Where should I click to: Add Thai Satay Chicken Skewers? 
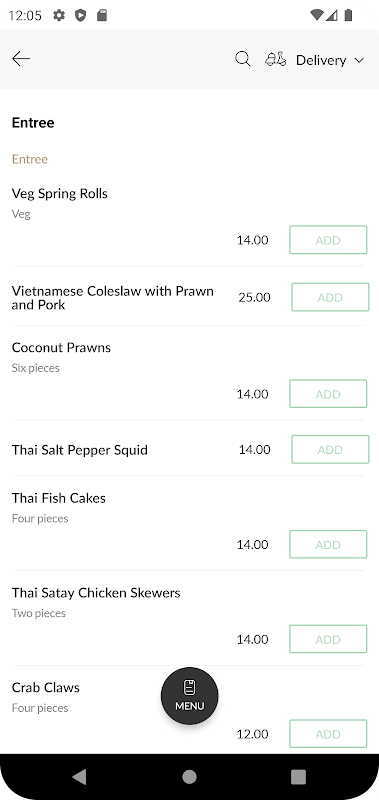[x=328, y=639]
